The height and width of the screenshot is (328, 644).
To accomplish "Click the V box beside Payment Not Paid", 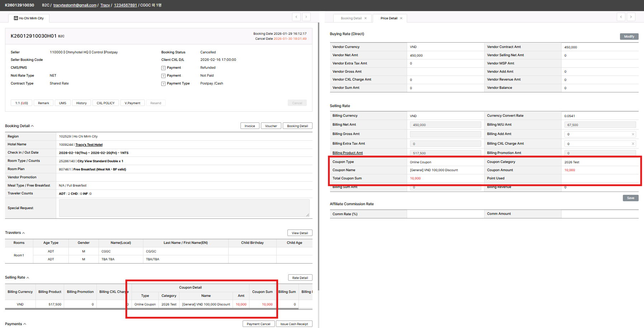I will click(163, 76).
